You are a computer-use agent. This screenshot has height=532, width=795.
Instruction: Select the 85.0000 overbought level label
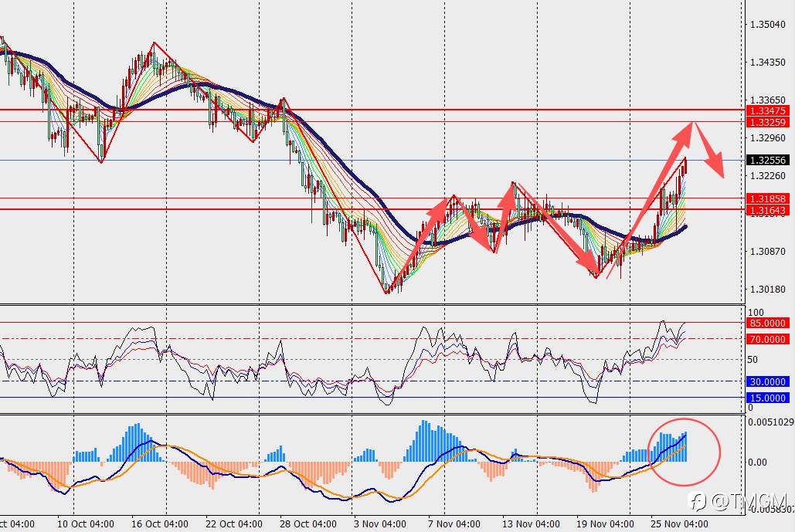click(768, 323)
